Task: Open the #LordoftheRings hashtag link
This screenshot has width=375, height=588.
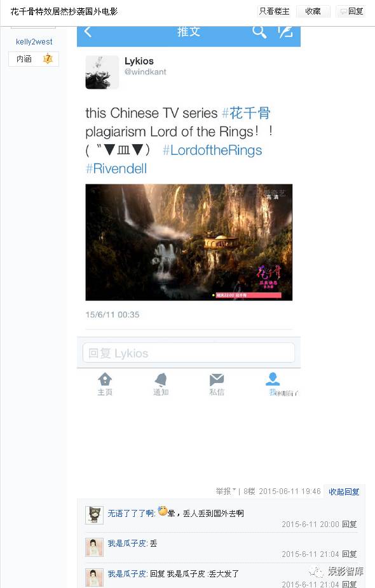Action: (x=212, y=150)
